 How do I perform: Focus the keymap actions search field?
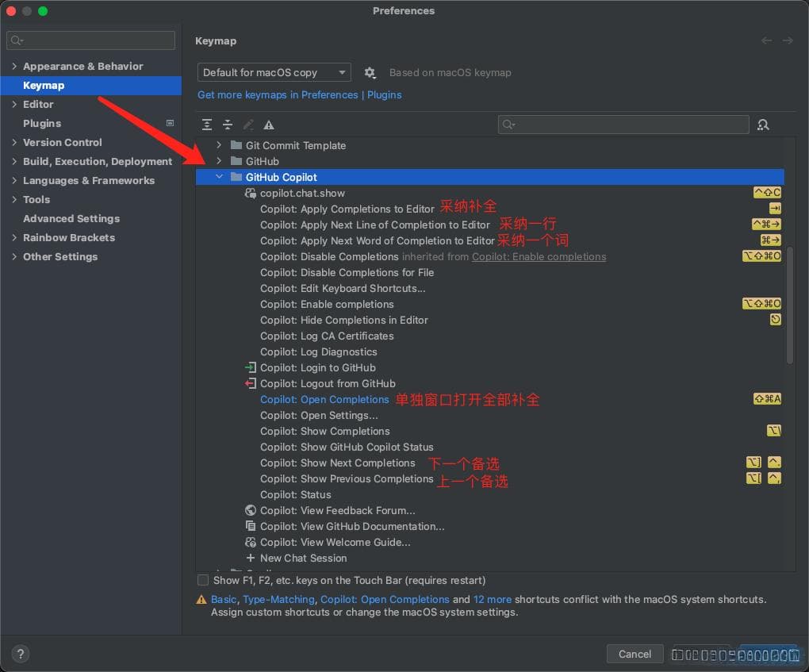[x=623, y=125]
